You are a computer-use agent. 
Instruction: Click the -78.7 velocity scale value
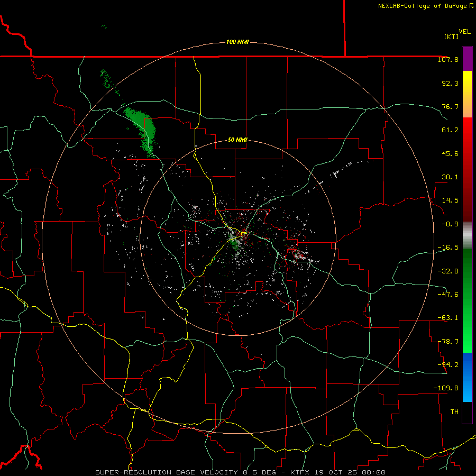pos(448,342)
